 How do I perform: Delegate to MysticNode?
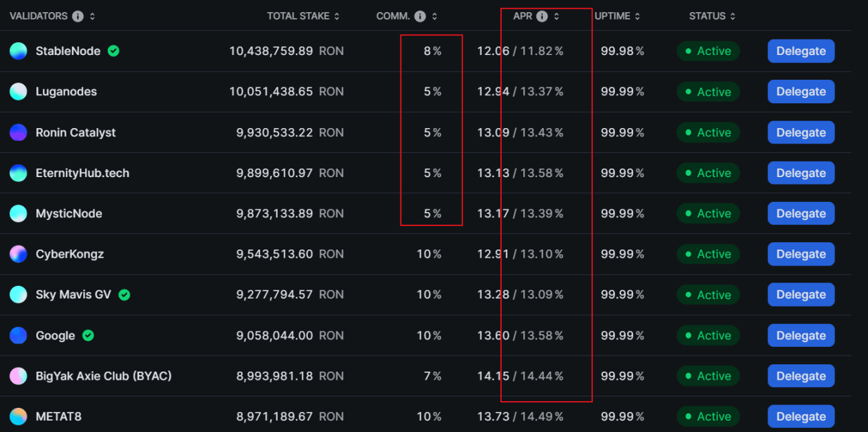click(801, 213)
